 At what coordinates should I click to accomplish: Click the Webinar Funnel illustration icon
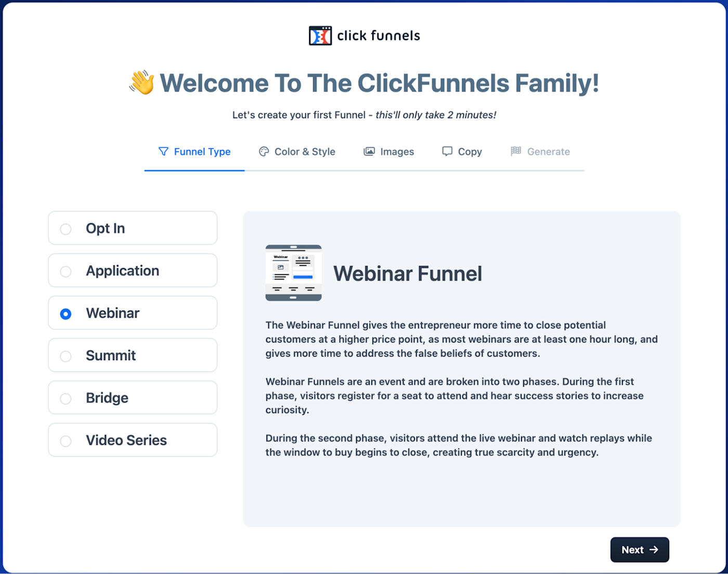[x=293, y=273]
